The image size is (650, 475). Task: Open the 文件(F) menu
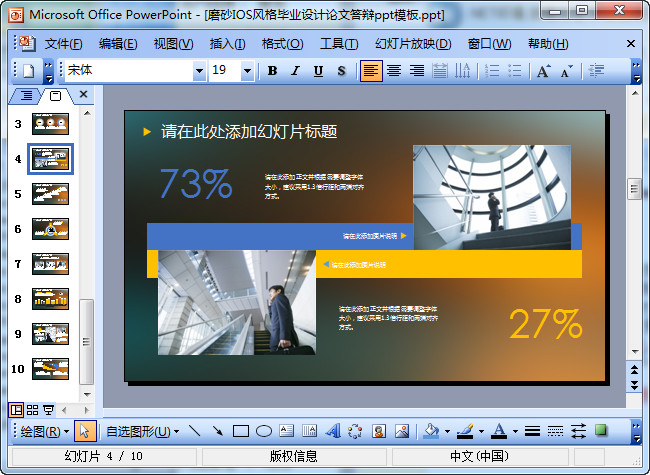(63, 44)
